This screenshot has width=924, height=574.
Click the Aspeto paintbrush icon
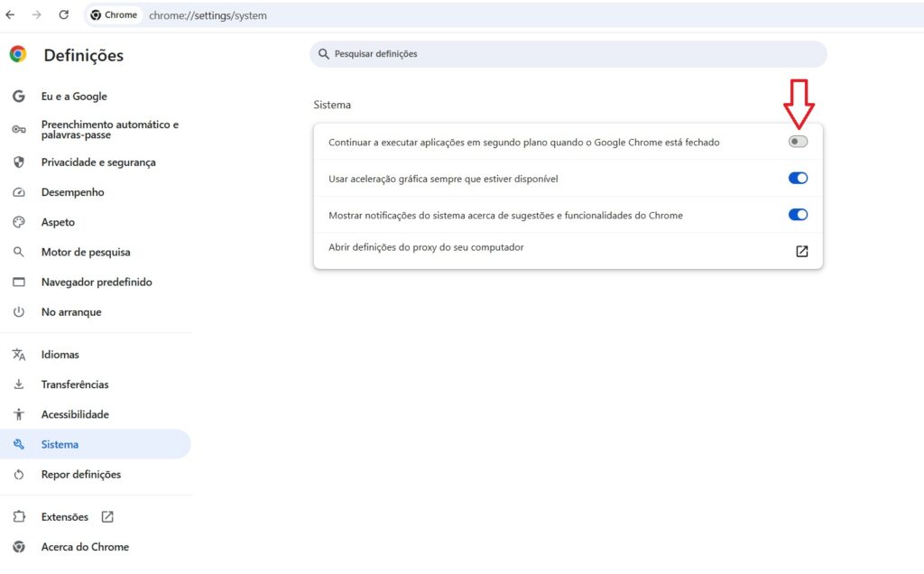pyautogui.click(x=19, y=222)
